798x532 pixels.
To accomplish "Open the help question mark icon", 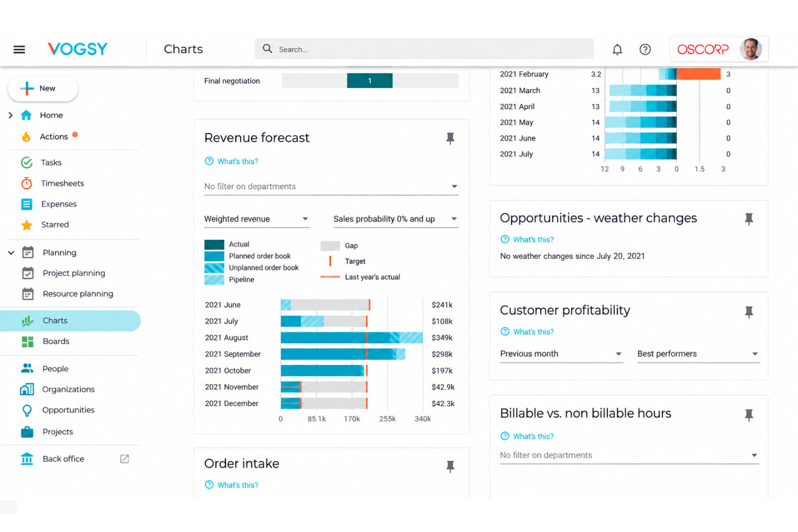I will (x=645, y=50).
